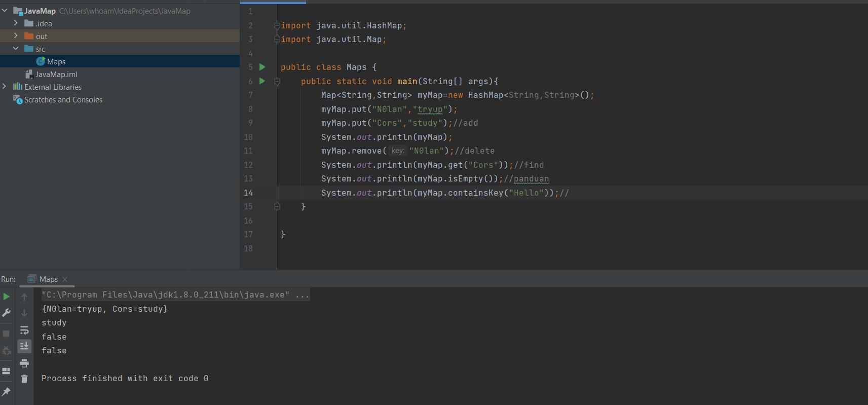
Task: Click the myMap.put("N0lan","tryup") code line
Action: pos(389,109)
